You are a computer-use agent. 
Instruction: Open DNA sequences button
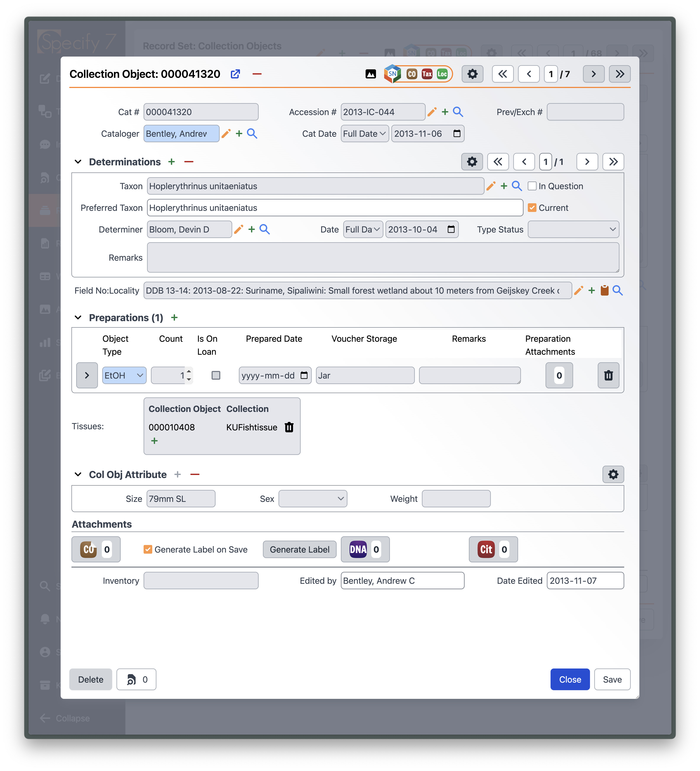pos(365,549)
